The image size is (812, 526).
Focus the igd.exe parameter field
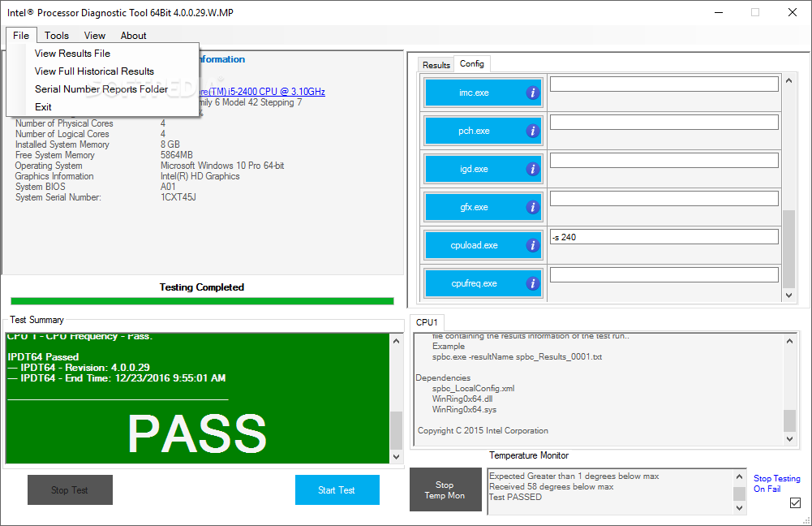point(664,160)
